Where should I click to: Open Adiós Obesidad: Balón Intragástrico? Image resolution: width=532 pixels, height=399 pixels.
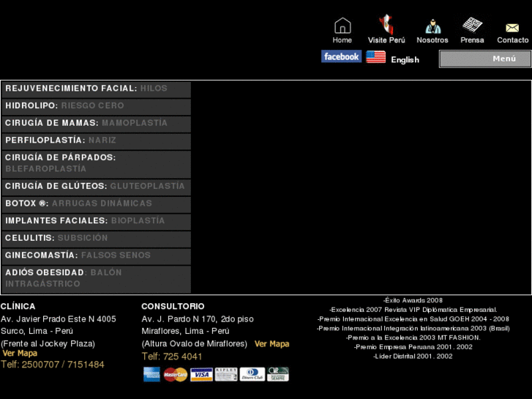coord(97,279)
